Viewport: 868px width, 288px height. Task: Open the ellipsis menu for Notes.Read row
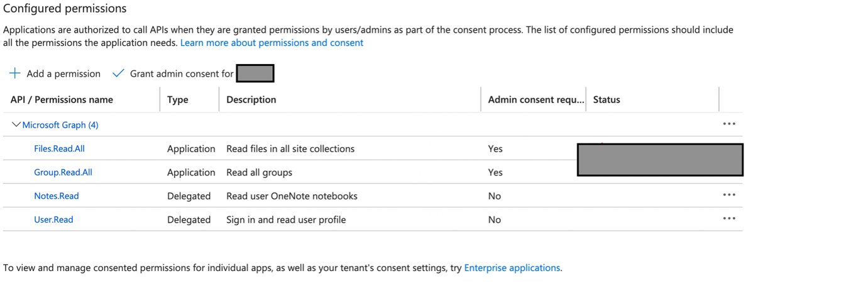click(729, 196)
